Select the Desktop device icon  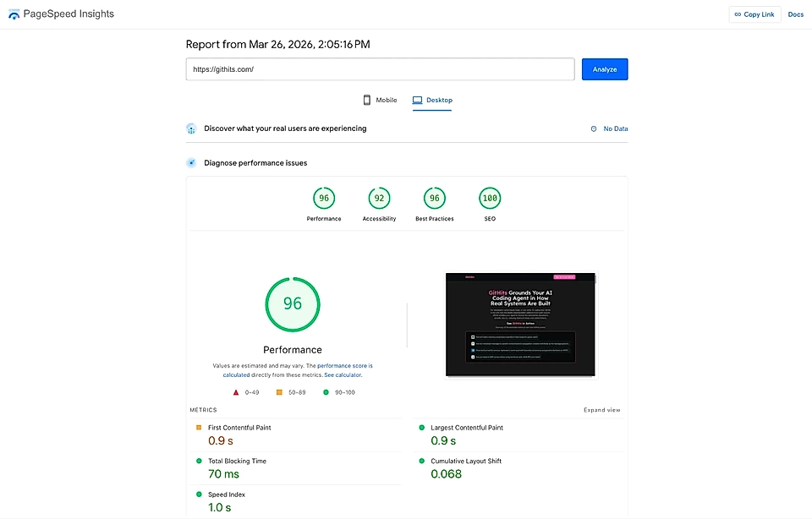coord(417,100)
